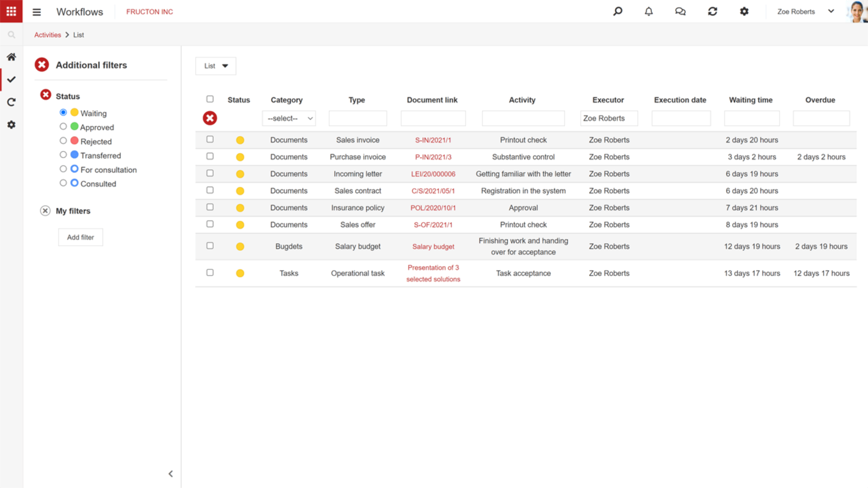Screen dimensions: 868x488
Task: Tick the select-all checkbox in table header
Action: [x=210, y=99]
